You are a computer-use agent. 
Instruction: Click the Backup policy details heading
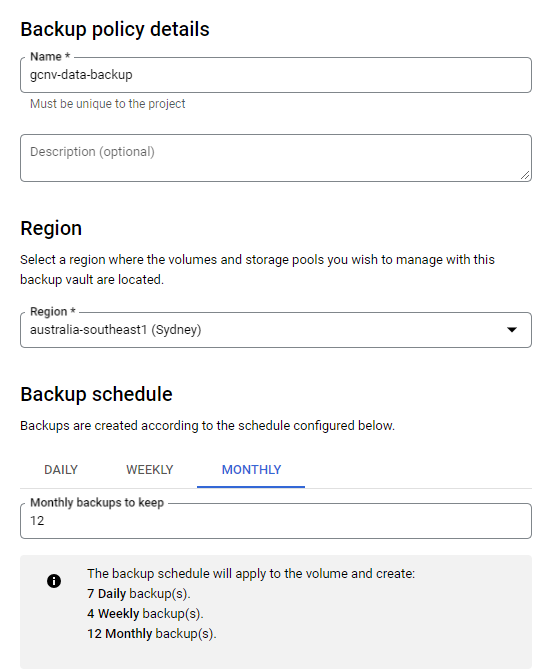pyautogui.click(x=115, y=29)
